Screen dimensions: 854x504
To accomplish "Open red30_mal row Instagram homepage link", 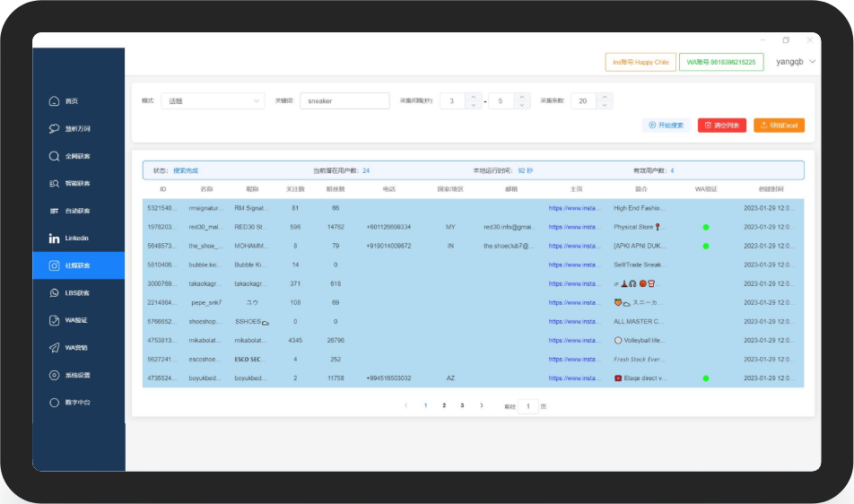I will [x=575, y=227].
